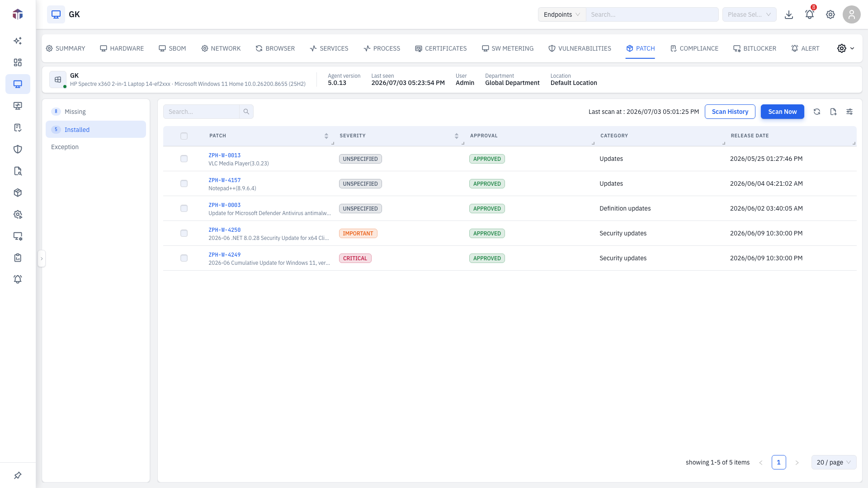
Task: Toggle the select-all checkbox in table header
Action: [x=184, y=136]
